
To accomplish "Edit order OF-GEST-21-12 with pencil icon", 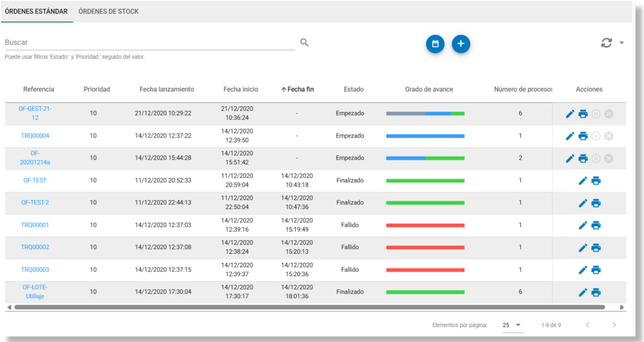I will tap(570, 114).
